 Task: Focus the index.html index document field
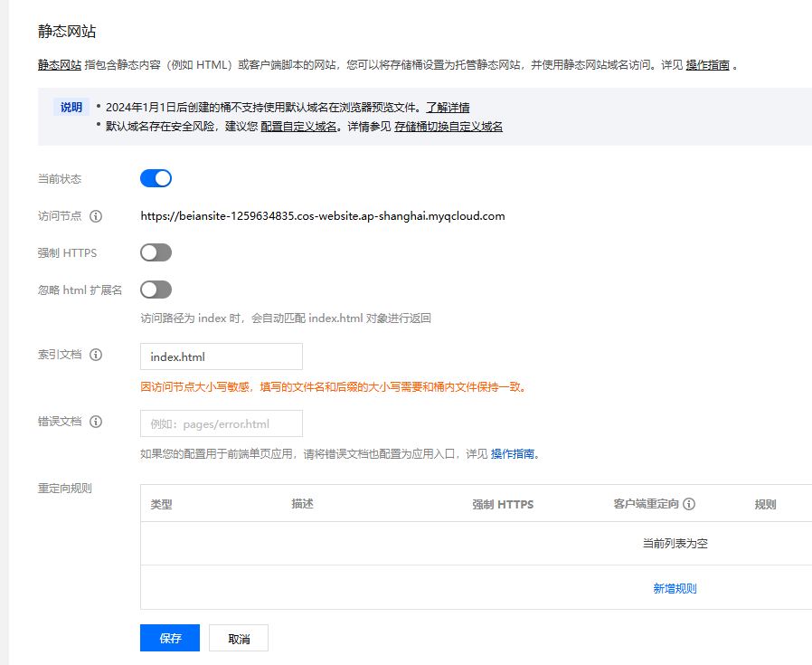click(x=222, y=356)
